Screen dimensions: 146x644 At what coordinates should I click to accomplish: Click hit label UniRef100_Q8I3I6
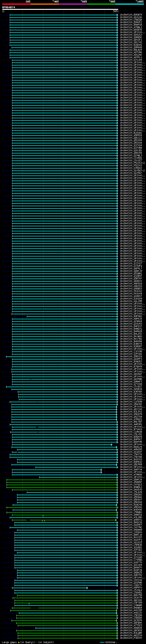(x=131, y=410)
